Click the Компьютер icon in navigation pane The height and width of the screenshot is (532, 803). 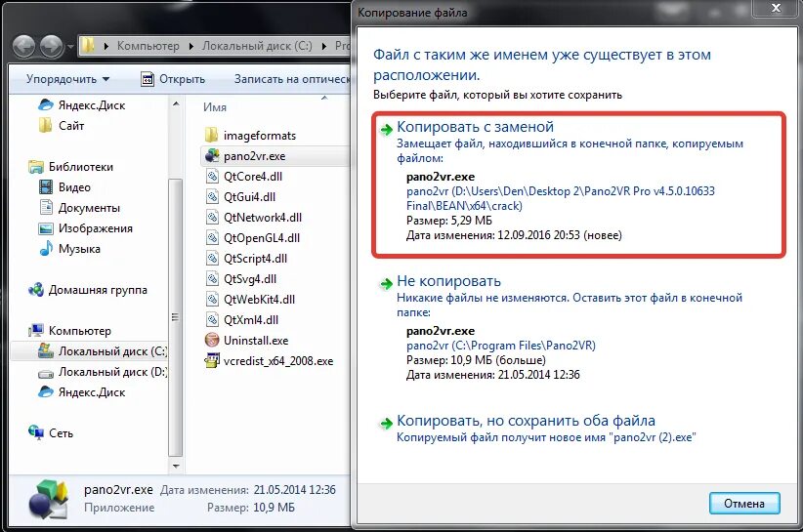point(36,331)
